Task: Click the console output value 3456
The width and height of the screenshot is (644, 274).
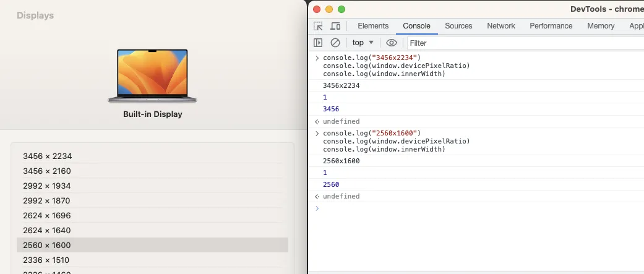Action: click(331, 109)
